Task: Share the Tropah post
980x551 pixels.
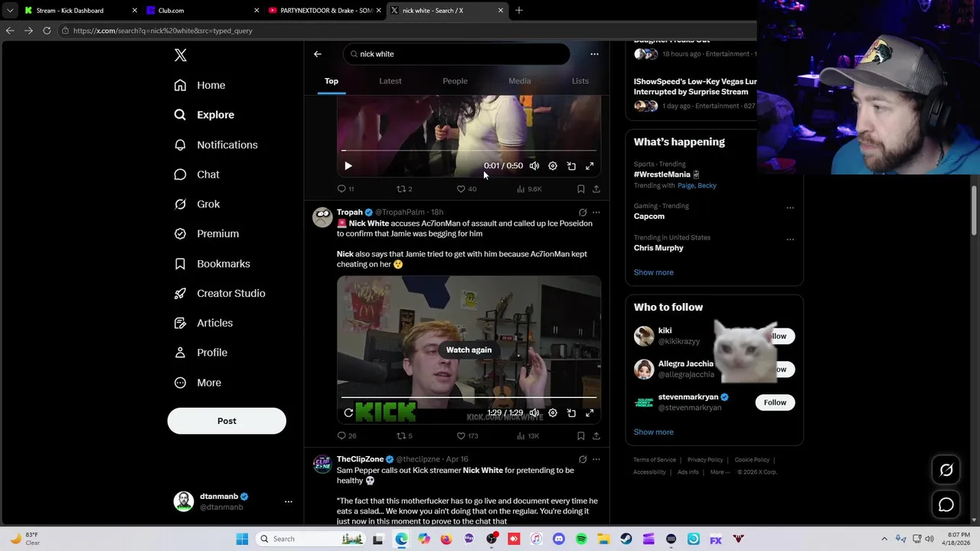Action: 596,436
